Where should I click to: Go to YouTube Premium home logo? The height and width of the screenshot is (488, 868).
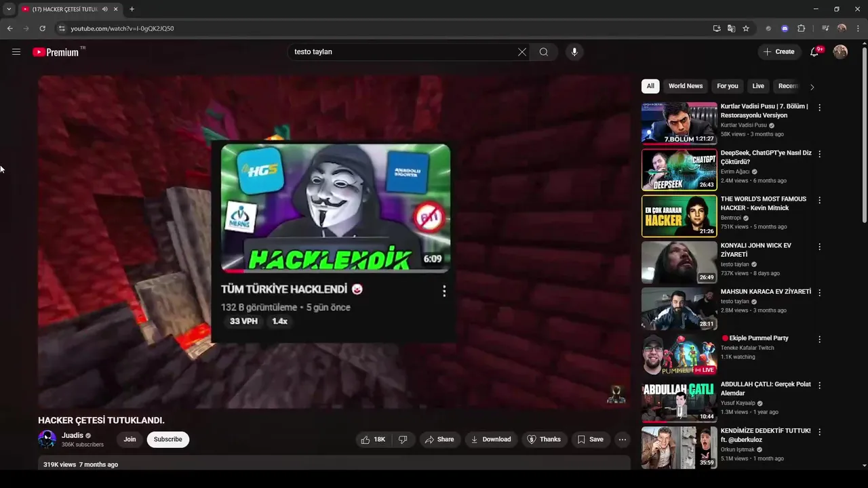point(56,52)
